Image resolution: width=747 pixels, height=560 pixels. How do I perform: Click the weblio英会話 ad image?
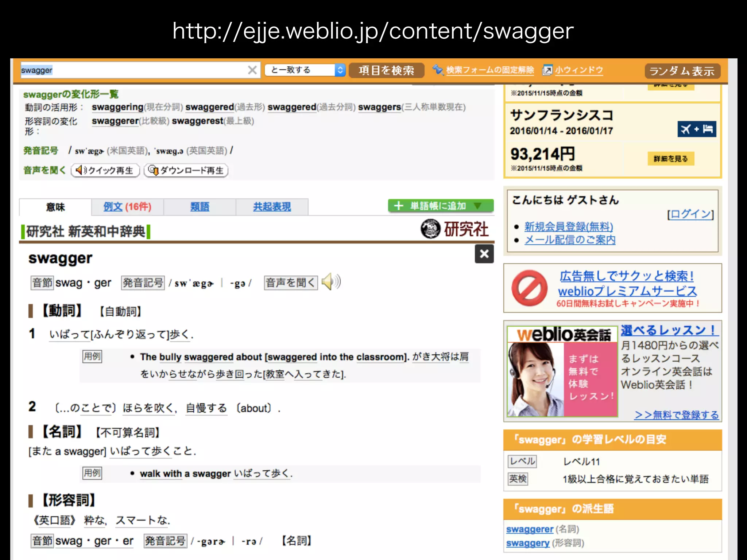(x=562, y=372)
